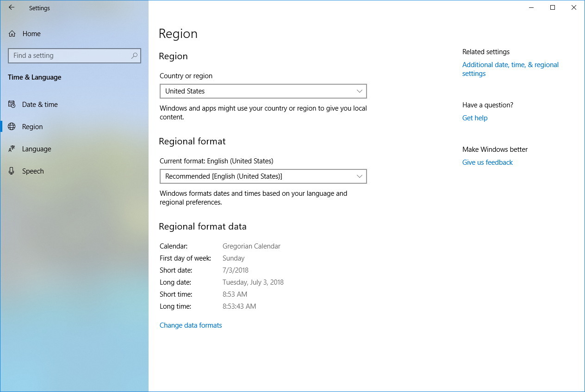Viewport: 585px width, 392px height.
Task: Go to Language settings
Action: [x=74, y=149]
